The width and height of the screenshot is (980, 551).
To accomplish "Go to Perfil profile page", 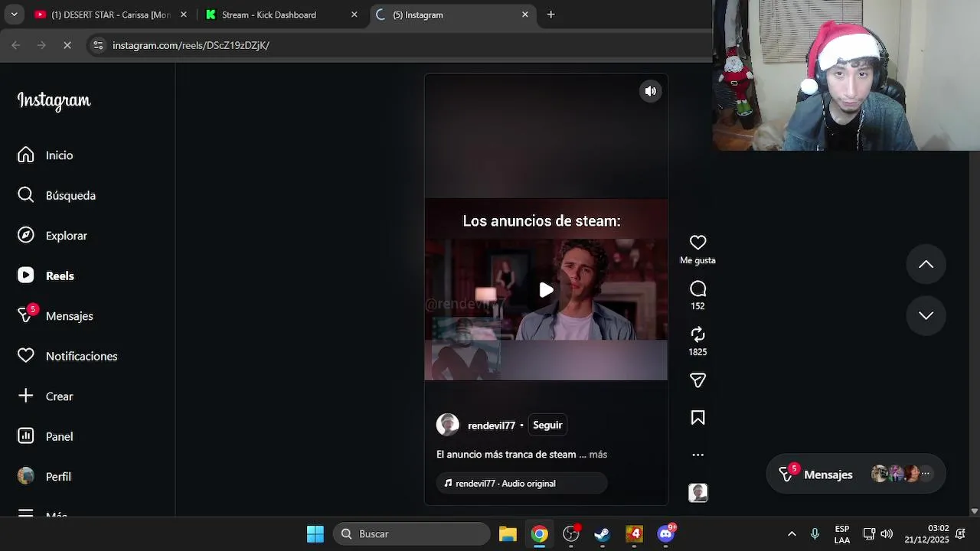I will 44,476.
